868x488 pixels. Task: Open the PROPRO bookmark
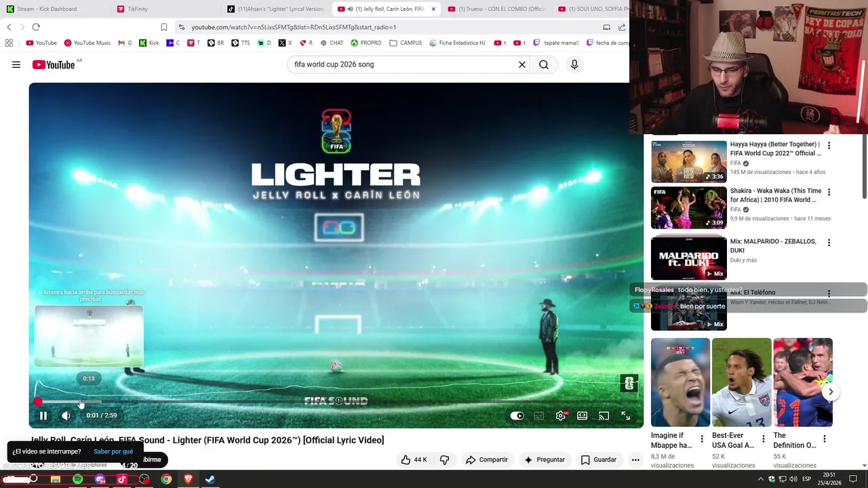[x=366, y=43]
